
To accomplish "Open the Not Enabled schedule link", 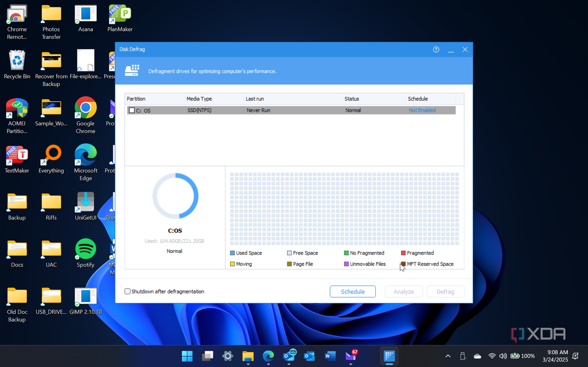I will pyautogui.click(x=422, y=110).
